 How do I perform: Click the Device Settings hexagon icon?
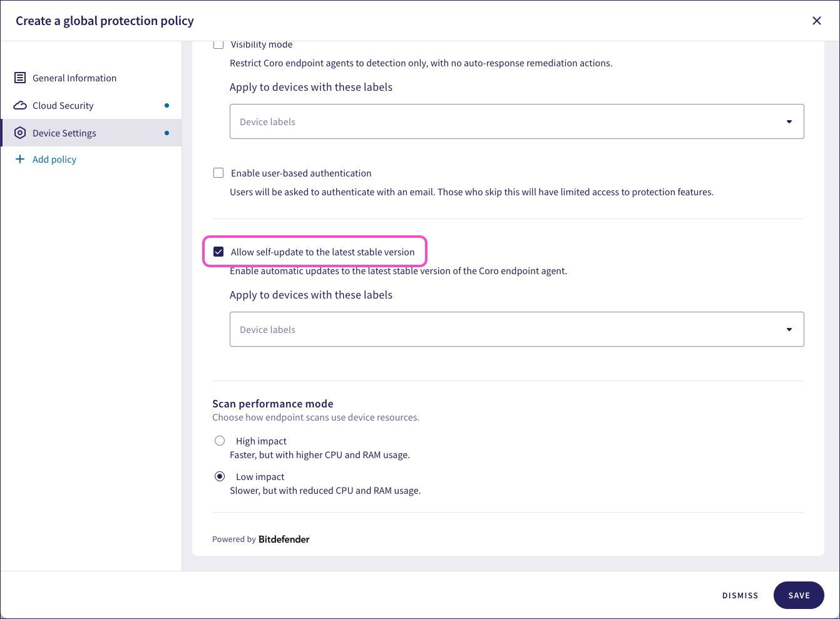[x=20, y=133]
